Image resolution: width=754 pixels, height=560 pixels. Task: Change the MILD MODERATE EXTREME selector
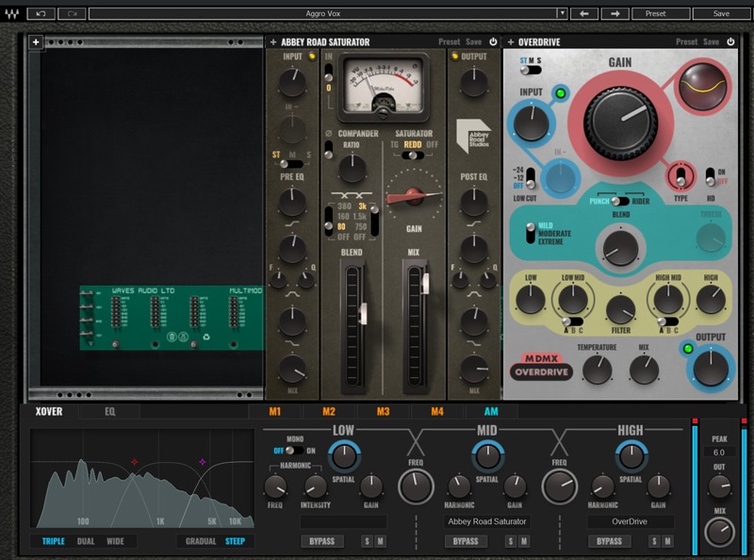[x=531, y=234]
